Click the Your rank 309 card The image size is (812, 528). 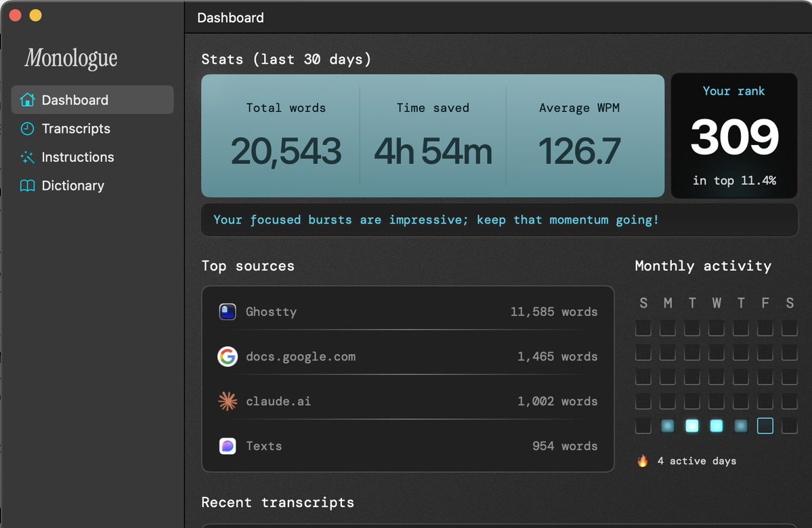click(734, 136)
